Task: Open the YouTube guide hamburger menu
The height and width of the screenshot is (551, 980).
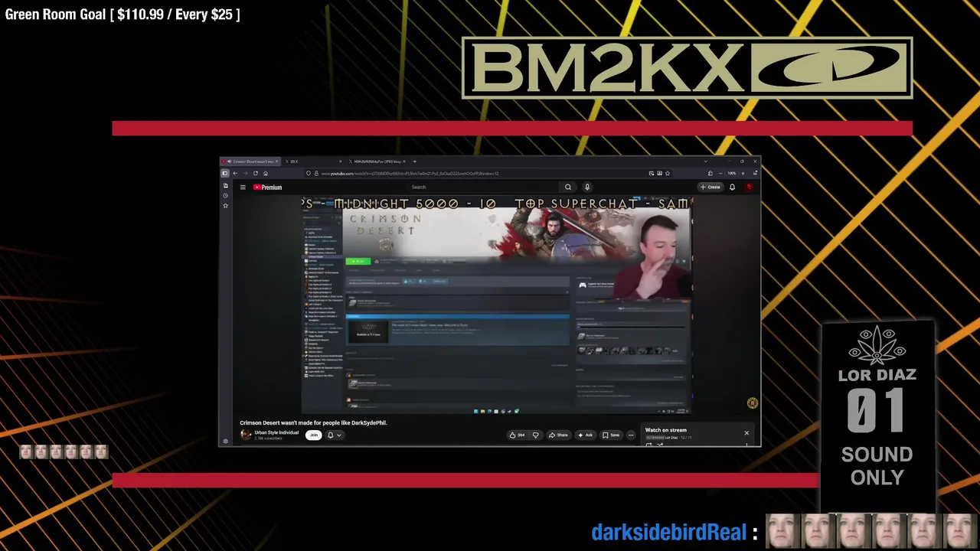Action: (x=243, y=187)
